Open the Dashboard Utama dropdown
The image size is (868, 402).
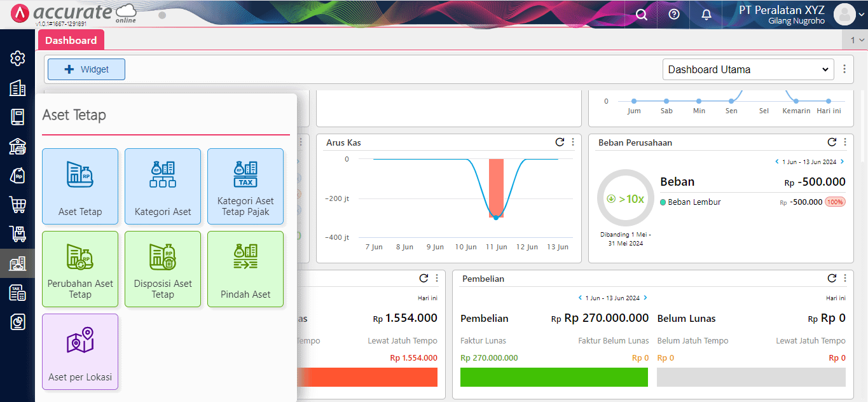click(x=748, y=69)
